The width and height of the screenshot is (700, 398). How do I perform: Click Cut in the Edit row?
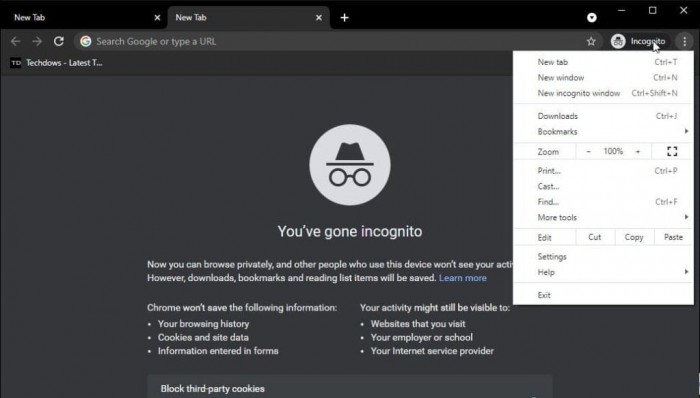pos(595,237)
